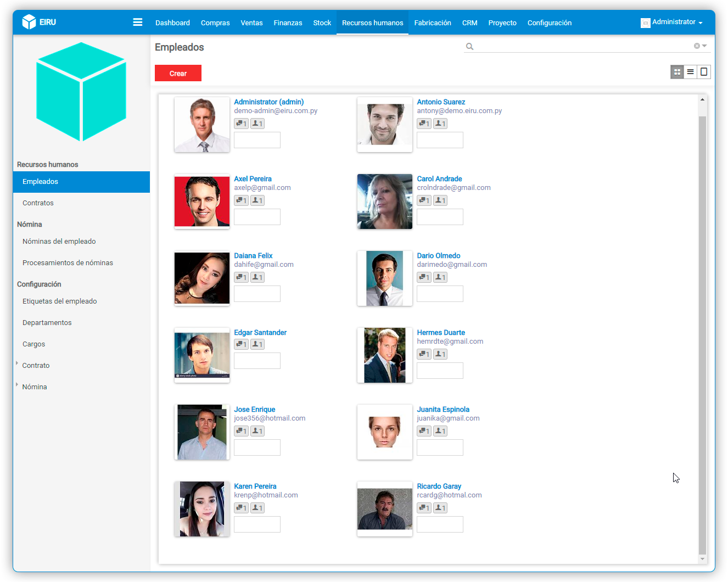The image size is (728, 582).
Task: Open the Ventas menu
Action: pos(251,23)
